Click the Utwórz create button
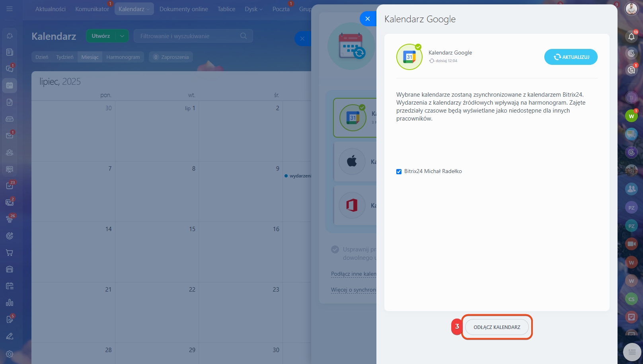This screenshot has width=643, height=364. tap(101, 36)
